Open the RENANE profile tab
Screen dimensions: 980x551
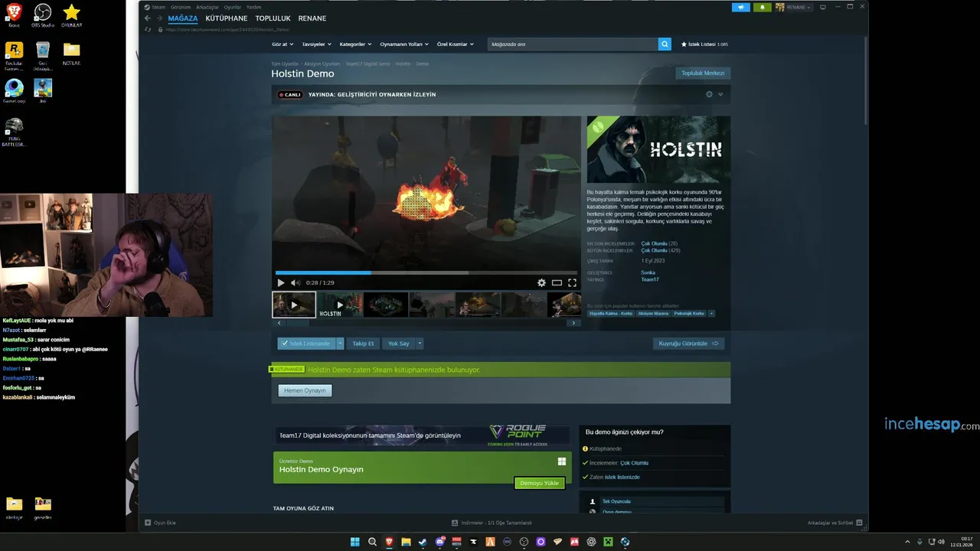click(x=312, y=18)
